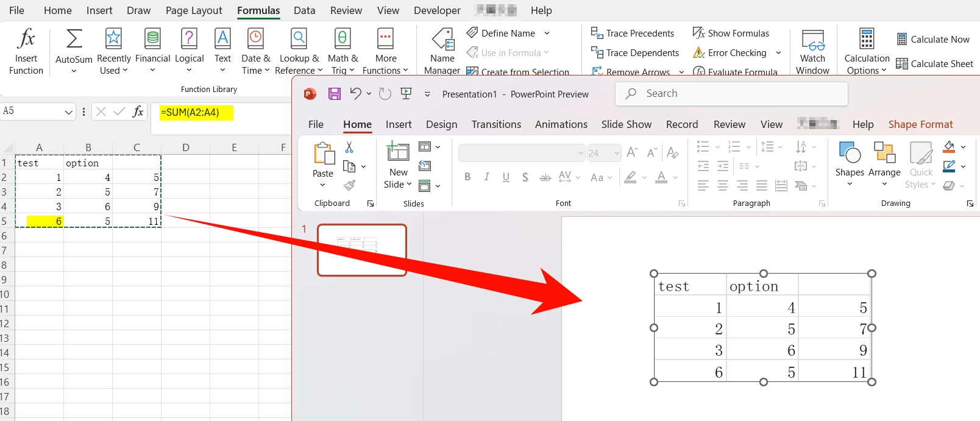The height and width of the screenshot is (421, 980).
Task: Click Evaluate Formula in Excel
Action: pos(735,71)
